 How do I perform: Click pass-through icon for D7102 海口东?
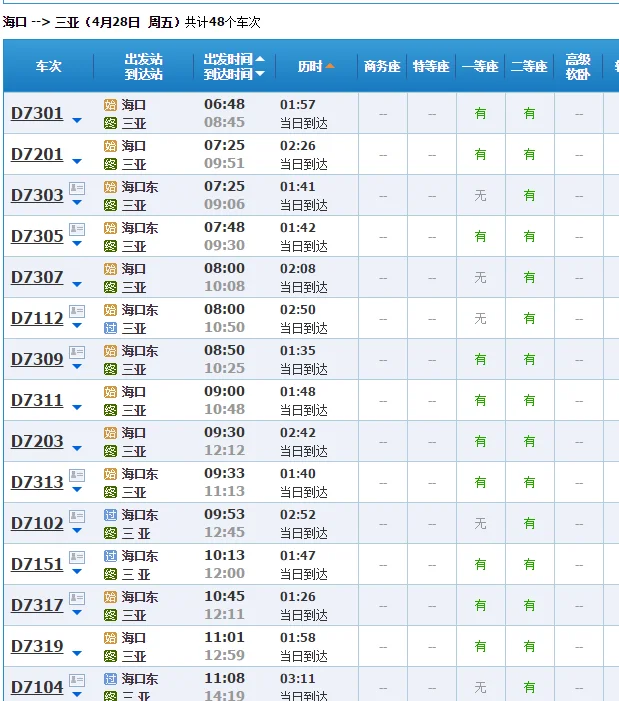click(x=110, y=515)
